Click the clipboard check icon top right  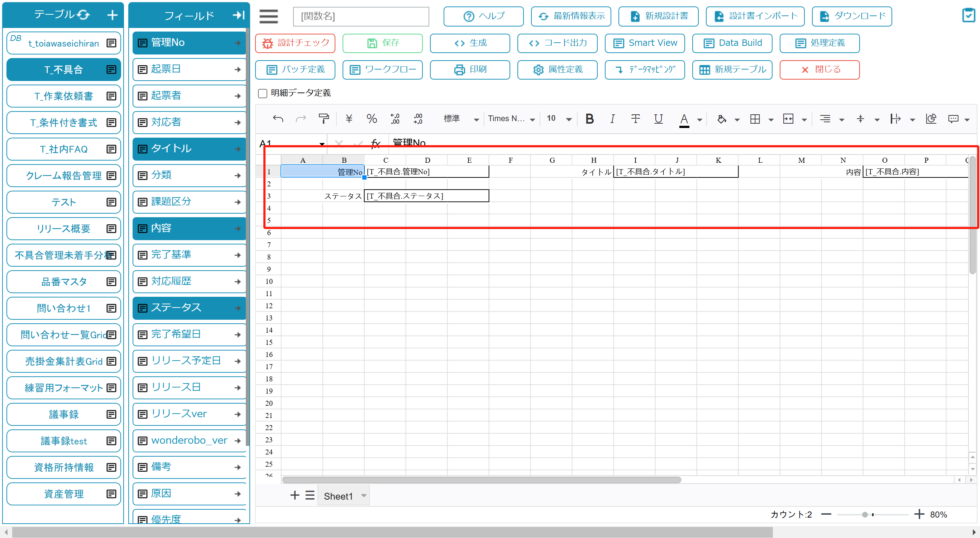coord(969,15)
